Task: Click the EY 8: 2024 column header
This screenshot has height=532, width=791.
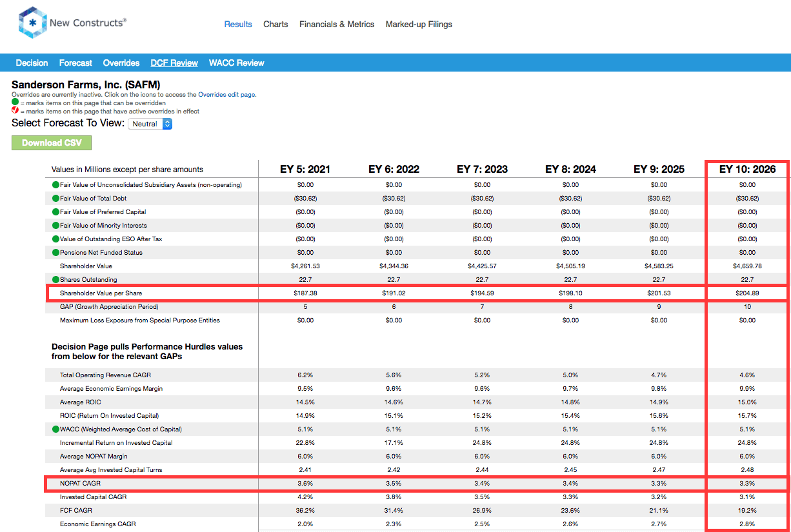Action: 570,170
